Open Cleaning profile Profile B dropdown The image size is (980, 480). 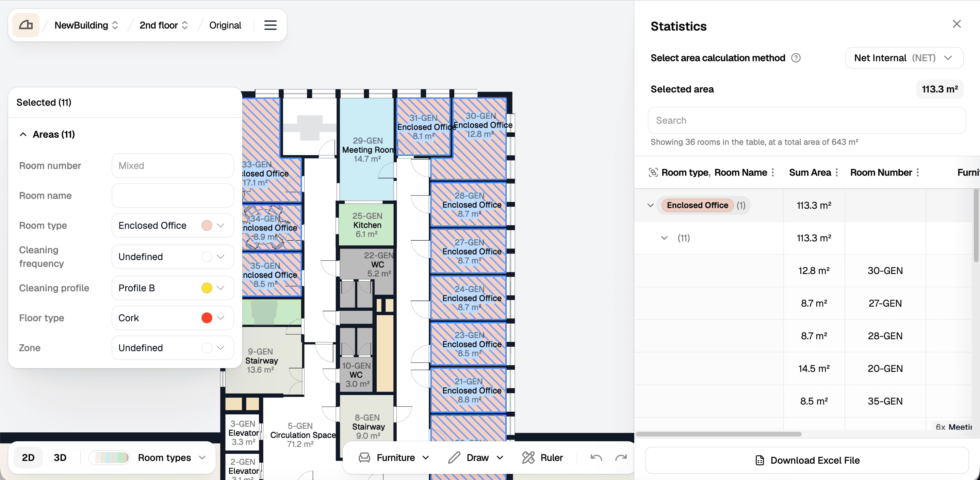coord(173,288)
